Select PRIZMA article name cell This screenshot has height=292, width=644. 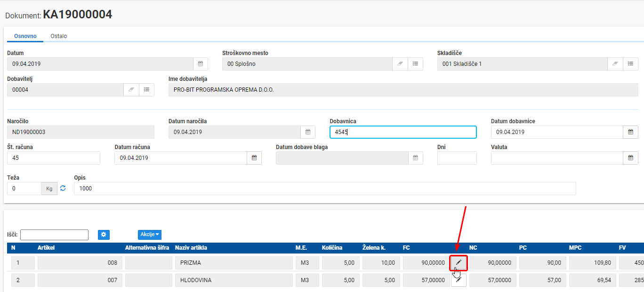tap(233, 263)
